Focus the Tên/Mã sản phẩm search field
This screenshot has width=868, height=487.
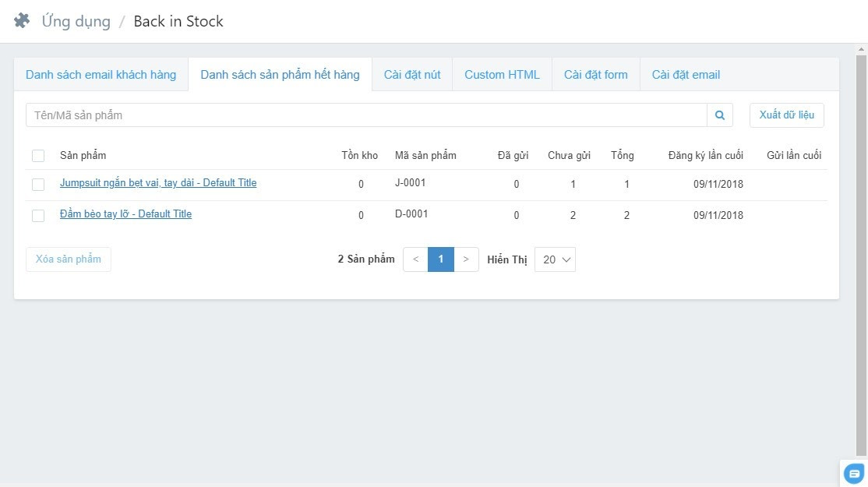pos(366,115)
